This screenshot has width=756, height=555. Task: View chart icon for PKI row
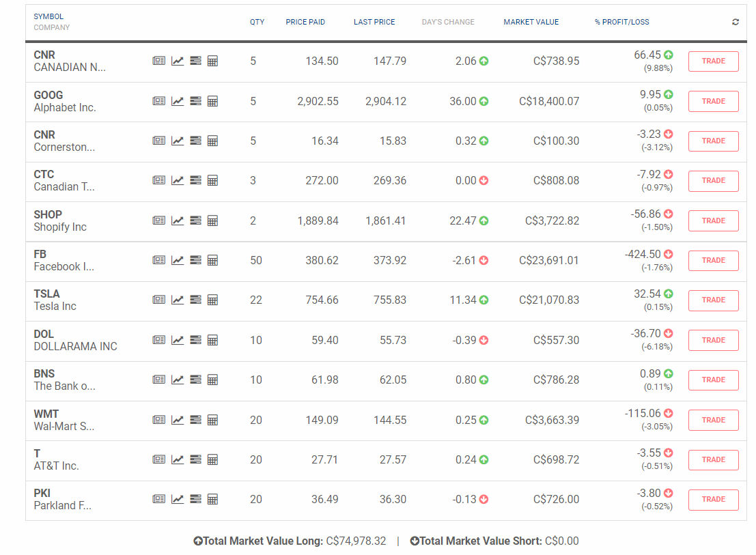click(178, 499)
